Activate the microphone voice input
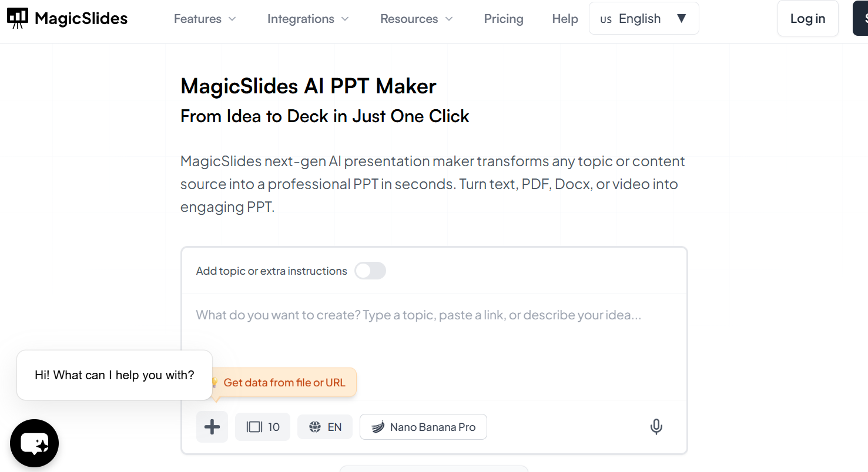This screenshot has height=472, width=868. click(656, 427)
